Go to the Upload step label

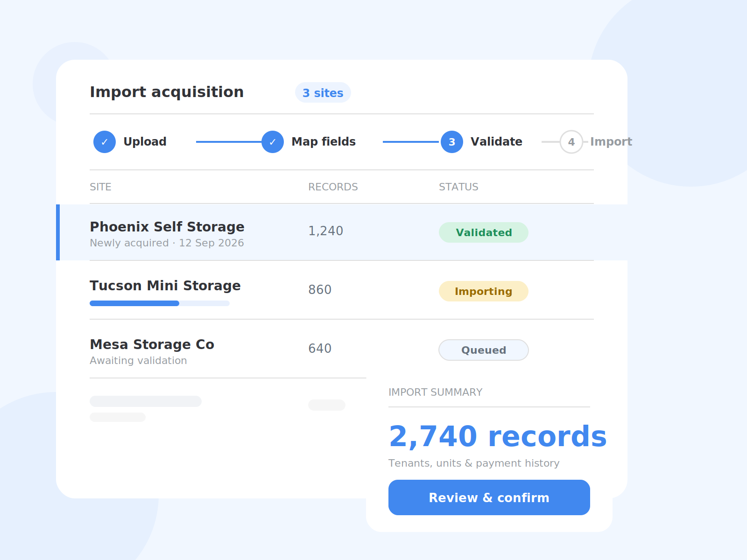[x=145, y=142]
